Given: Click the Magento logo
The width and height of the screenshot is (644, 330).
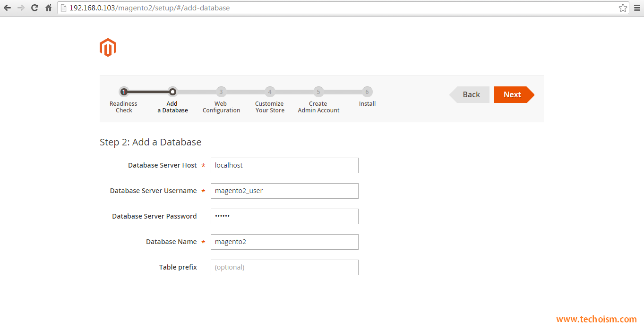Looking at the screenshot, I should (x=108, y=48).
